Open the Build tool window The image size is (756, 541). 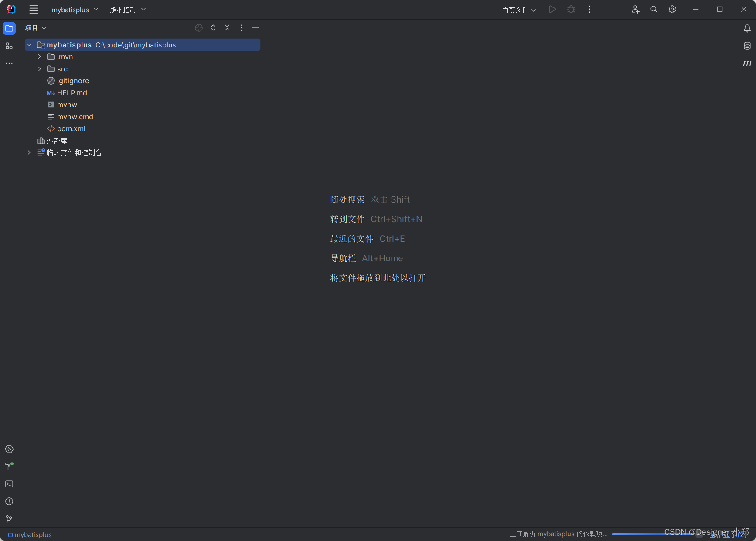coord(9,467)
